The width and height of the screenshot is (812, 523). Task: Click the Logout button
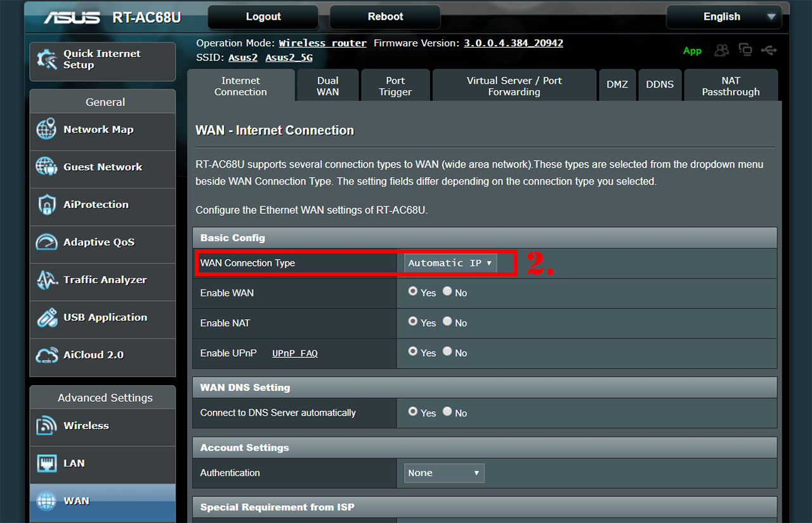tap(263, 17)
